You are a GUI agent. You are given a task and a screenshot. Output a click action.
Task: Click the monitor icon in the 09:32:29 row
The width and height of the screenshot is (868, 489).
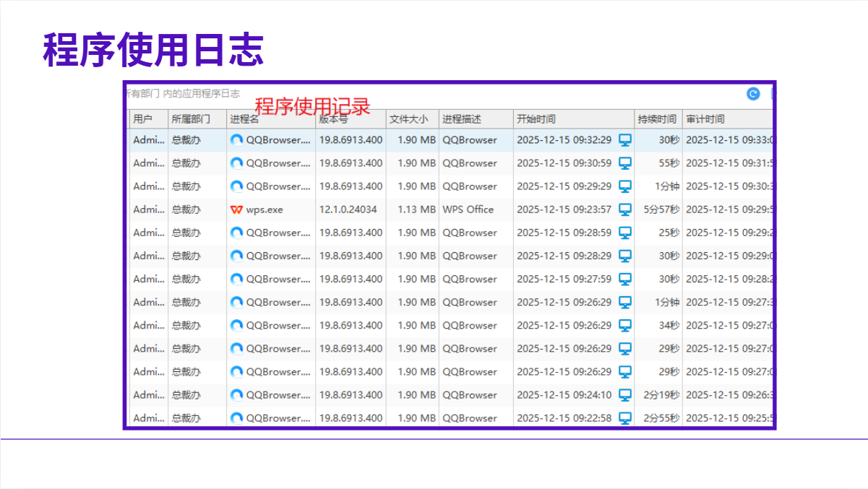(625, 140)
